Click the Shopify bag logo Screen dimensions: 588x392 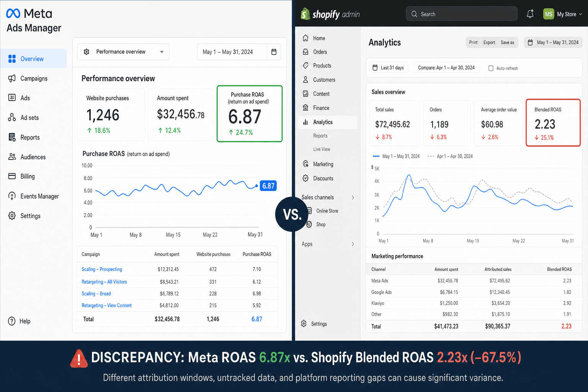click(305, 14)
